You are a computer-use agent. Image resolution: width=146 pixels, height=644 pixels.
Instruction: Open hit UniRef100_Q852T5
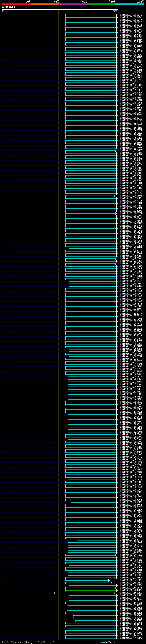pyautogui.click(x=131, y=15)
